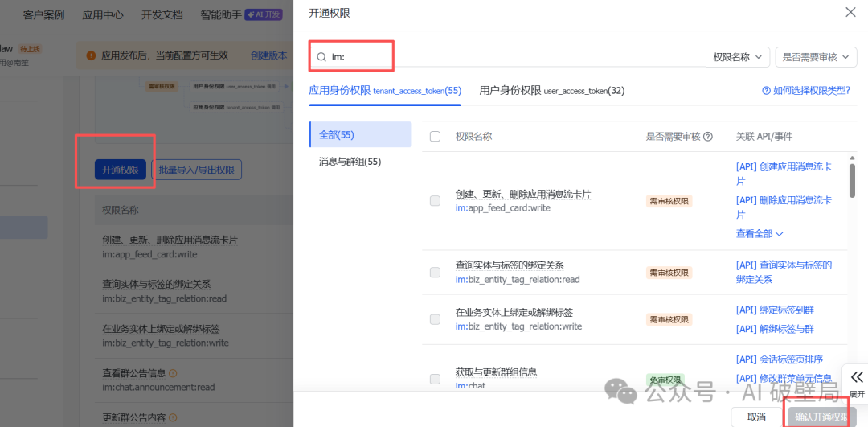Click 待上线 status tag near app name
868x427 pixels.
pos(30,49)
